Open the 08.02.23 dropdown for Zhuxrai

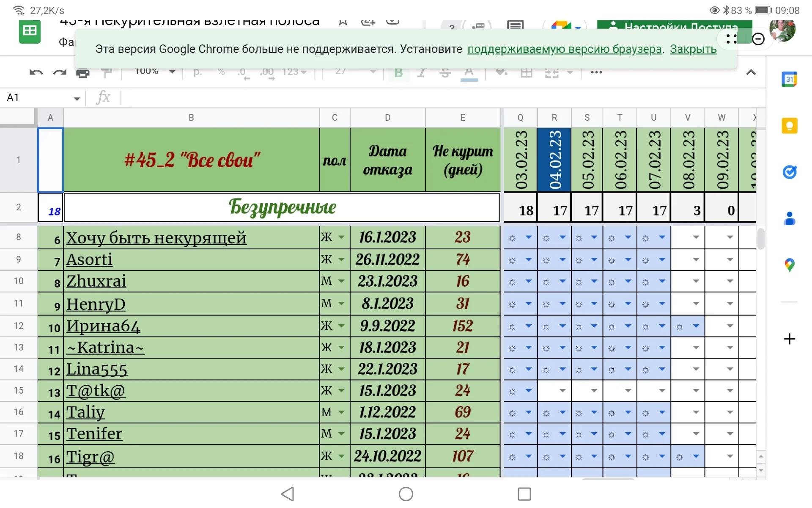coord(696,281)
